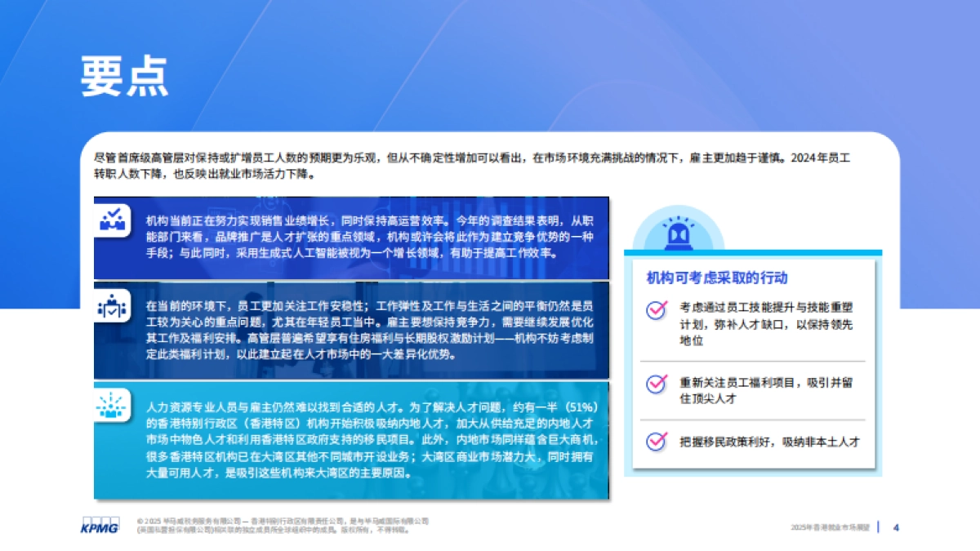Click the cyan bar above the actions box

click(753, 254)
